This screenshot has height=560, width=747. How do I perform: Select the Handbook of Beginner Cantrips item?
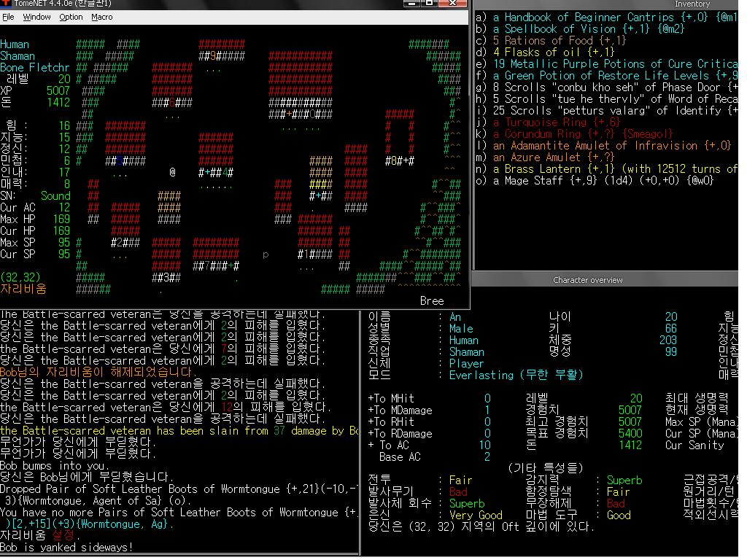[606, 17]
